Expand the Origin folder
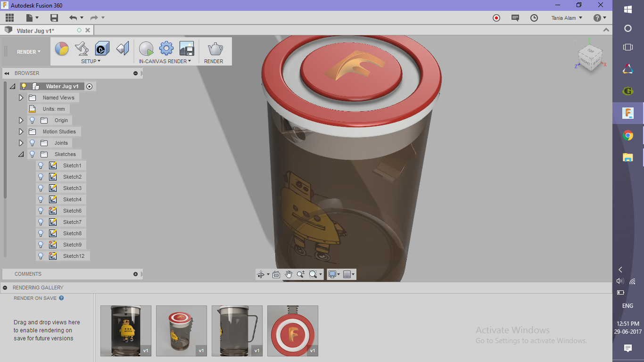 pyautogui.click(x=21, y=120)
